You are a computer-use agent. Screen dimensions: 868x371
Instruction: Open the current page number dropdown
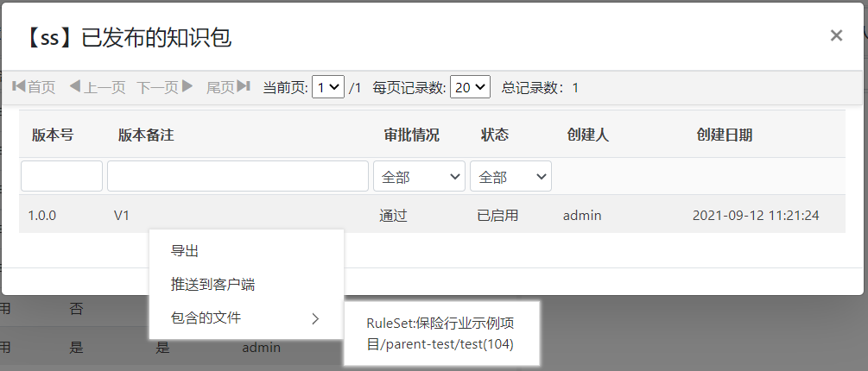click(x=328, y=87)
